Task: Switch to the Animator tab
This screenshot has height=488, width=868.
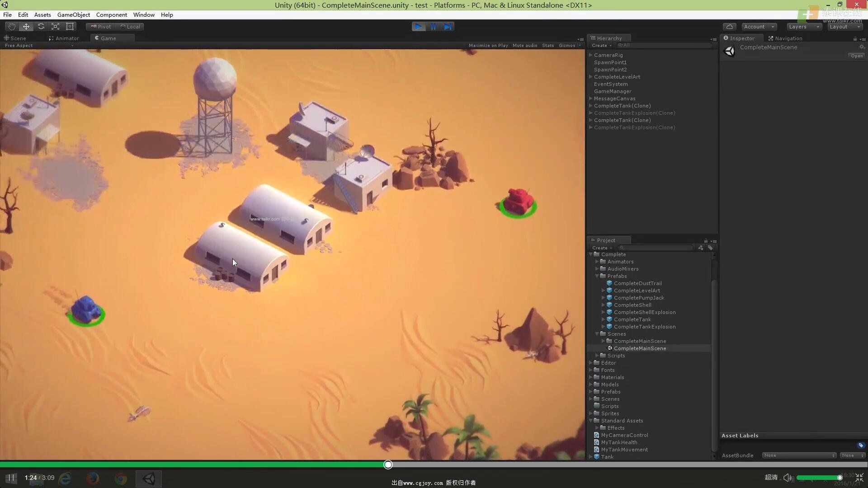Action: 64,38
